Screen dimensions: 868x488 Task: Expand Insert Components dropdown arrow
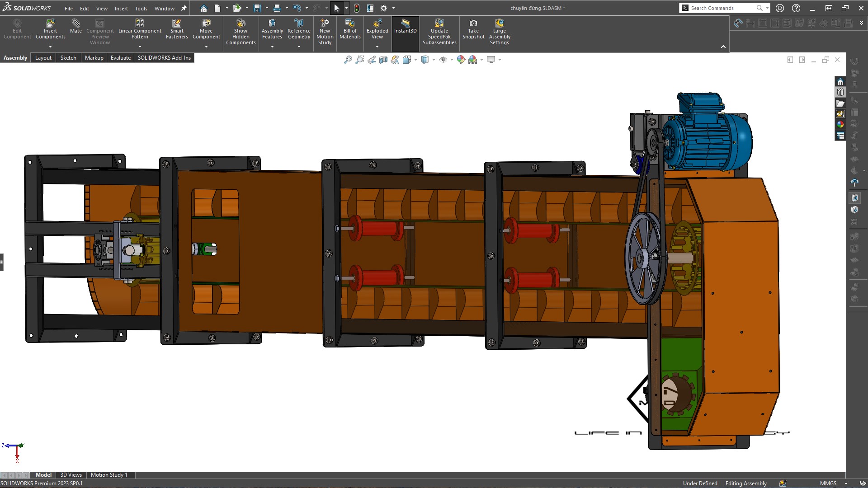click(50, 47)
